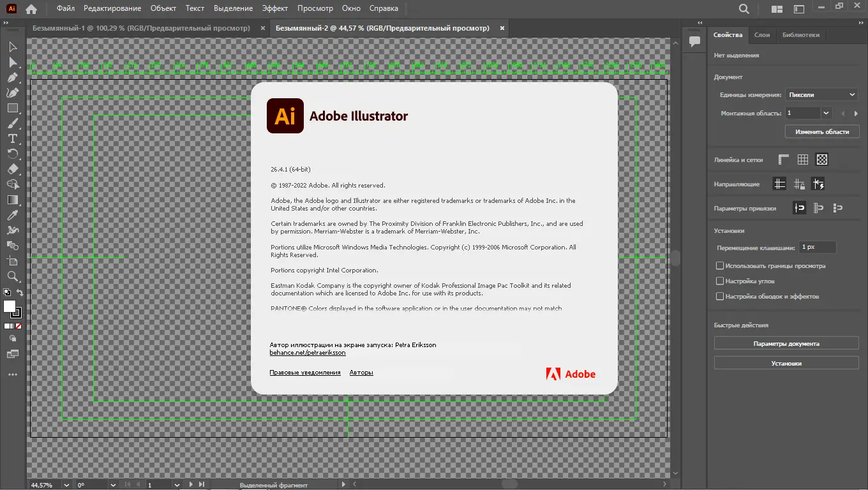This screenshot has width=868, height=490.
Task: Open 'Единицы измерения' Пиксели dropdown
Action: coord(821,94)
